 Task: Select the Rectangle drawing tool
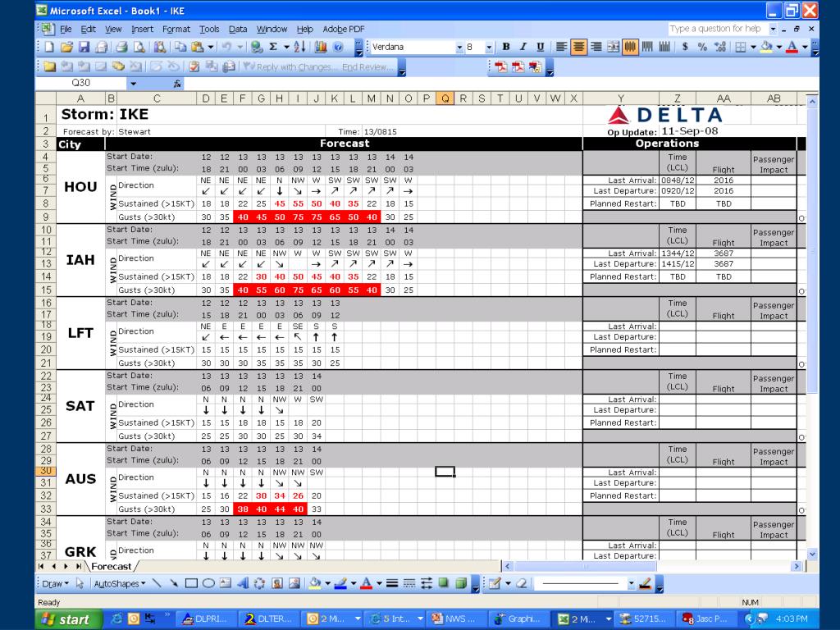(x=191, y=583)
